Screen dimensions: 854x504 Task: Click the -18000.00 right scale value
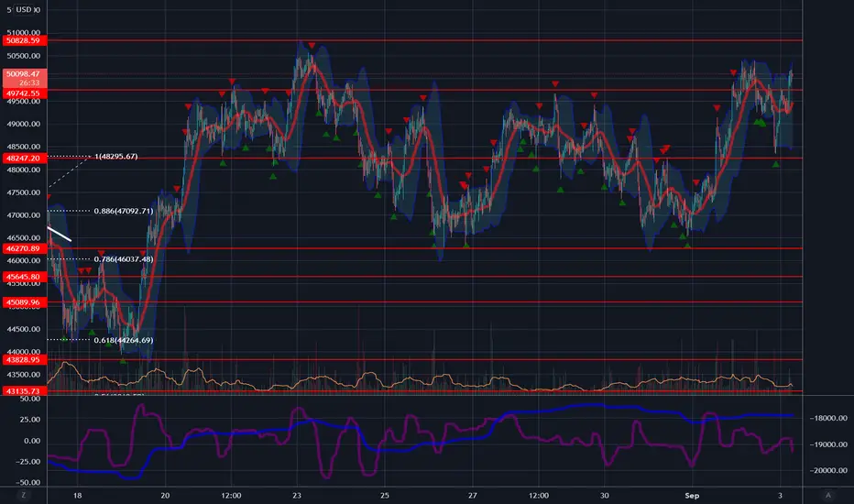[x=828, y=418]
